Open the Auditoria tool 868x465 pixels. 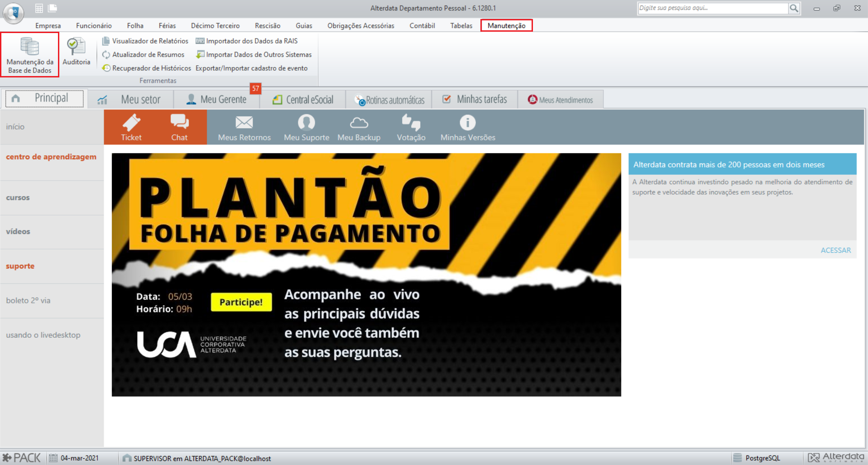(x=76, y=52)
